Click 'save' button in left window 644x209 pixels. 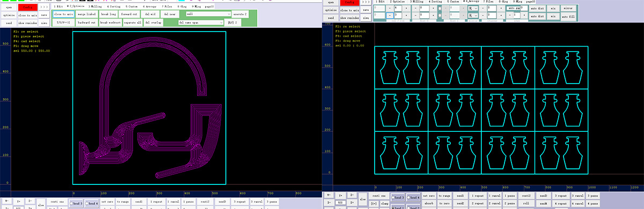tap(45, 16)
